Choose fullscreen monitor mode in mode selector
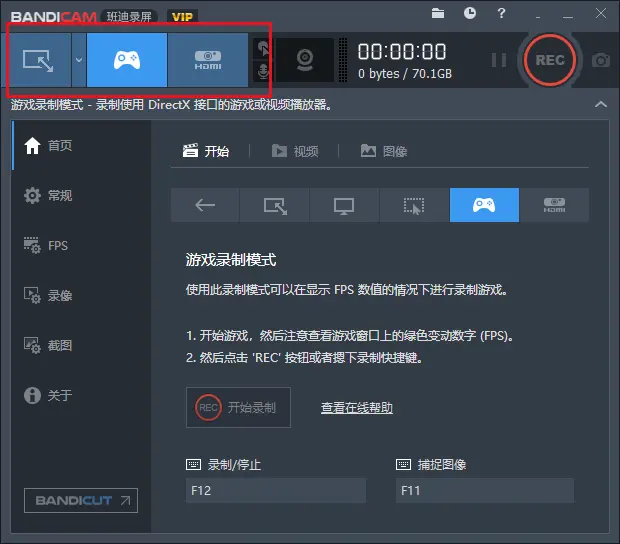Viewport: 620px width, 544px height. coord(344,205)
